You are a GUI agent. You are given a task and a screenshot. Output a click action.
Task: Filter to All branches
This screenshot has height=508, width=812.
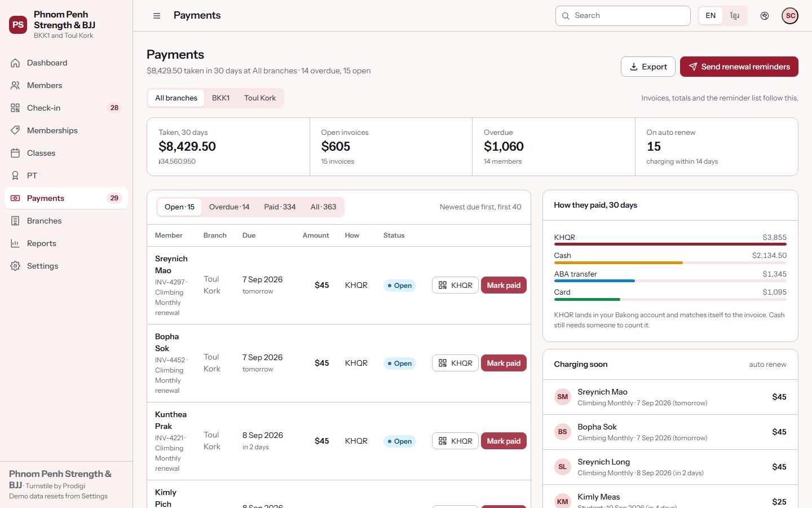pyautogui.click(x=176, y=98)
